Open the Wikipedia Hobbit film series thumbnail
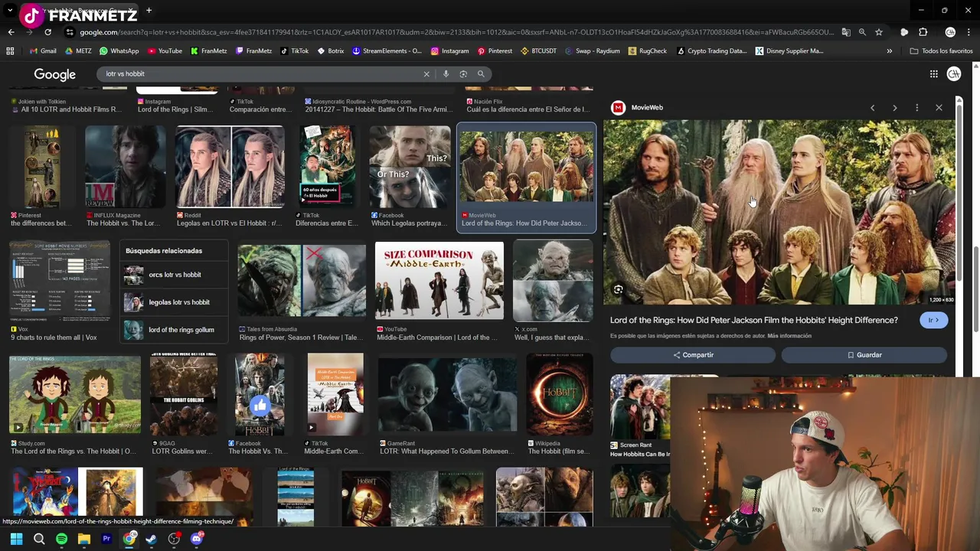 pos(559,393)
